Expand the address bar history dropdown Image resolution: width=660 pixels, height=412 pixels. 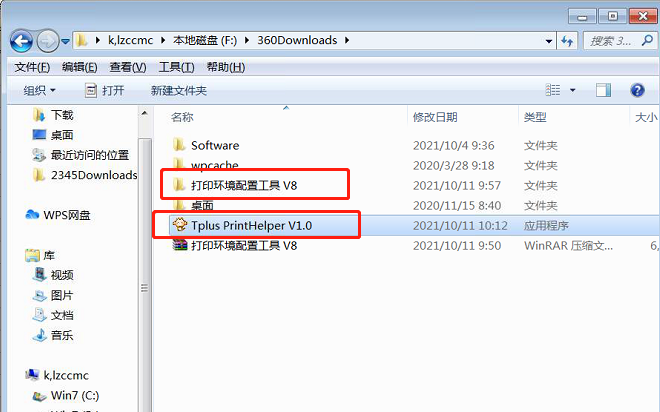(x=548, y=41)
